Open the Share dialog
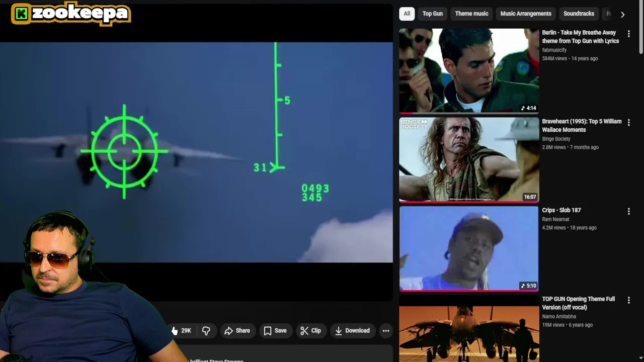644x362 pixels. 237,330
